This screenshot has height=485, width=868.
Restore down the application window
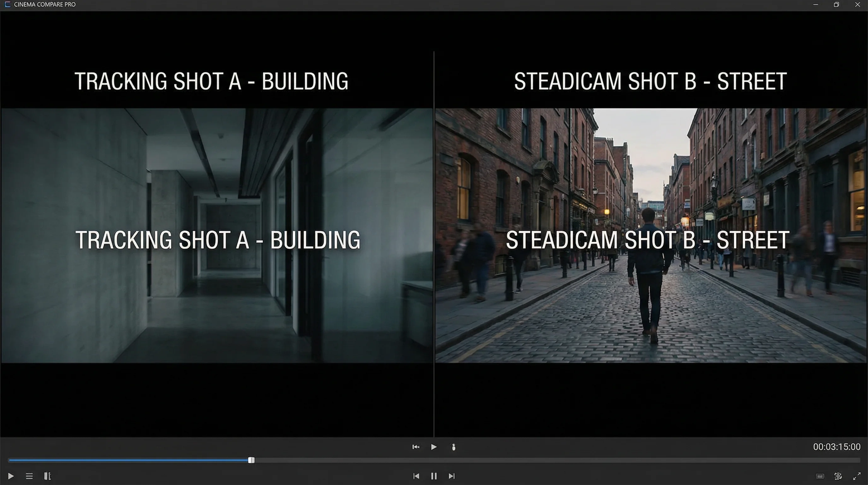pos(836,4)
